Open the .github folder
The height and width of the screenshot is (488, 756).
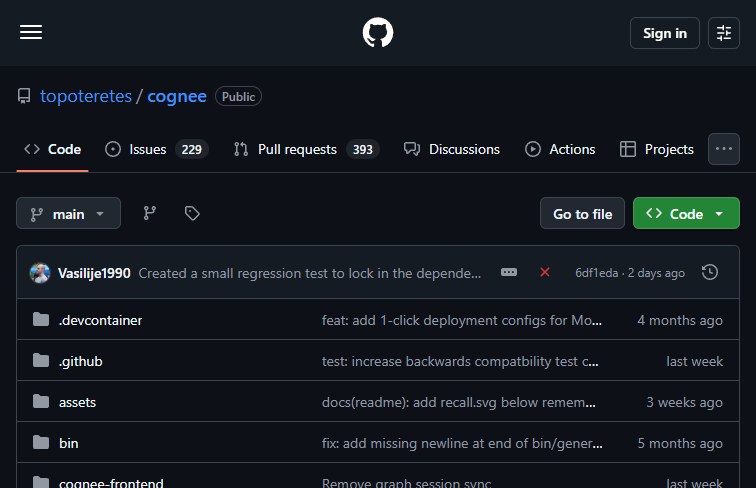click(x=81, y=361)
